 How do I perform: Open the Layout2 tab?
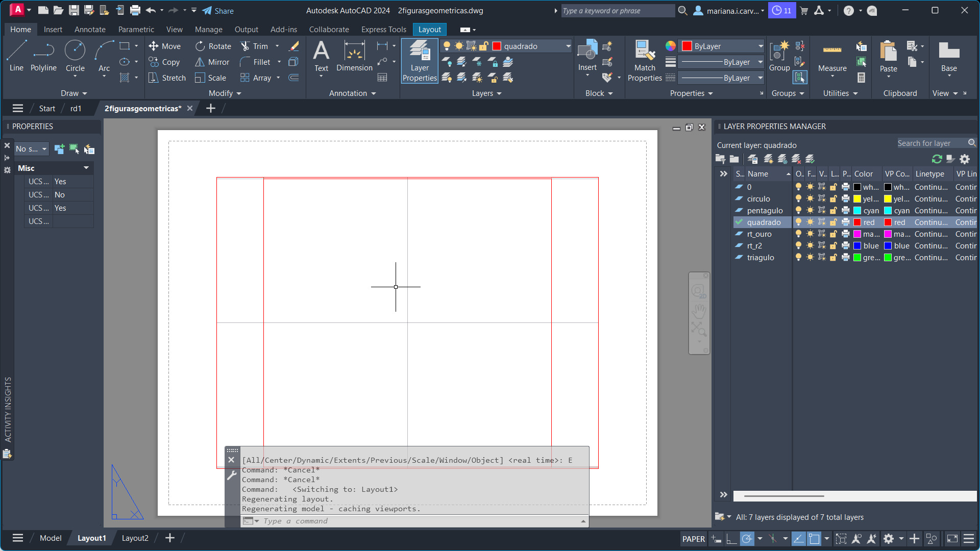point(135,538)
